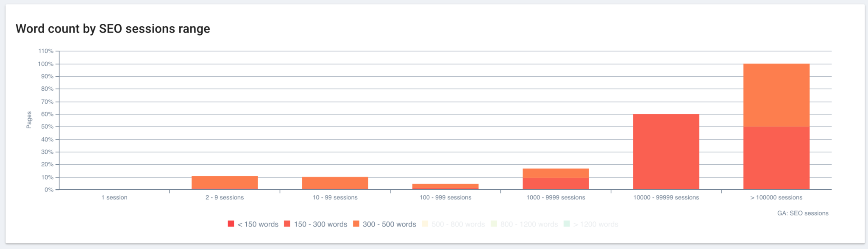868x249 pixels.
Task: Click the pale yellow '500 - 800 words' swatch
Action: 426,224
